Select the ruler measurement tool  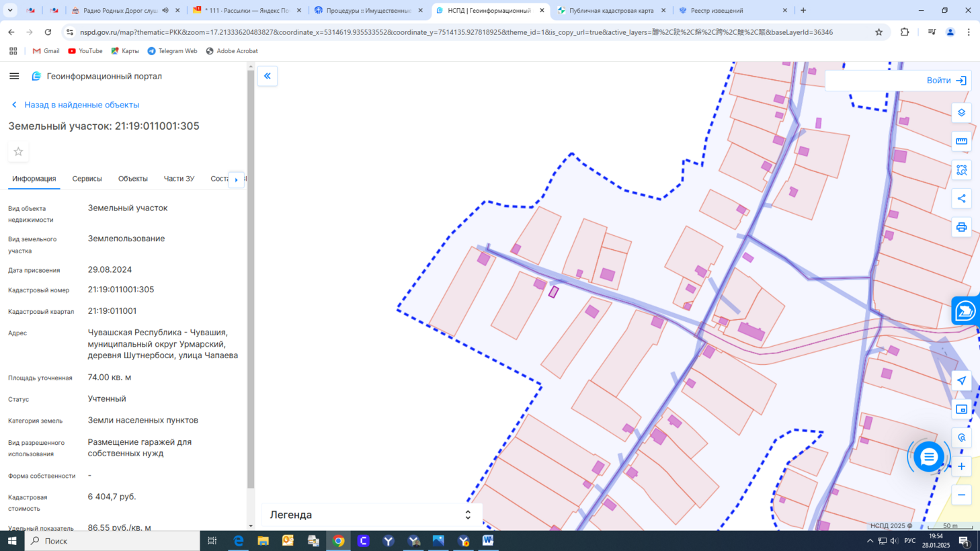pyautogui.click(x=961, y=141)
